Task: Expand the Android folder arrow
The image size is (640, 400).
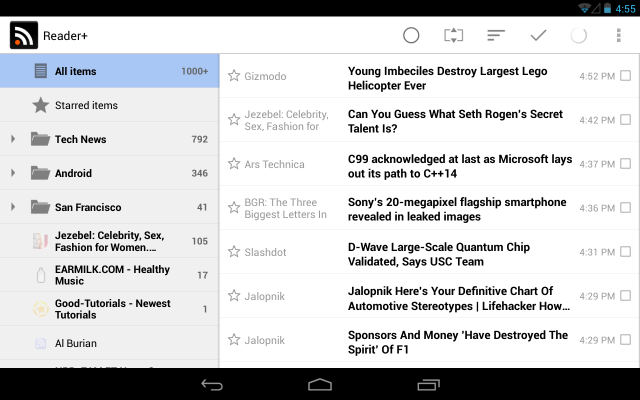Action: pos(13,173)
